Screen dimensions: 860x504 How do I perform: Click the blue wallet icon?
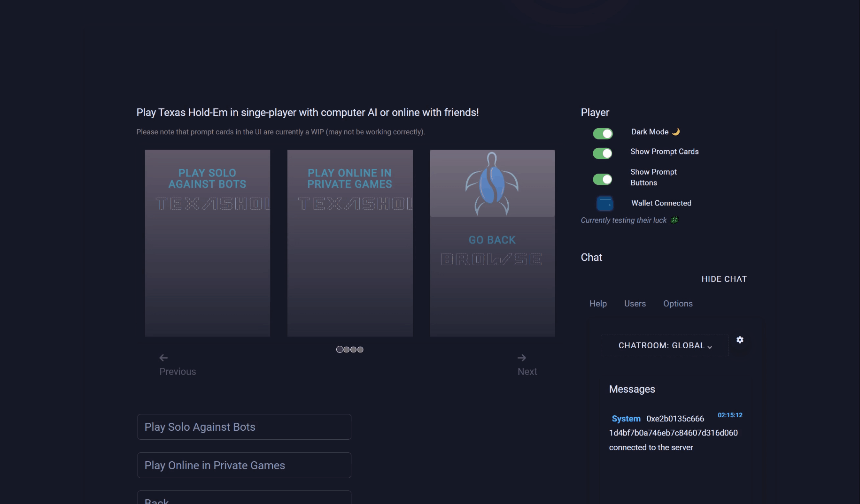(604, 204)
